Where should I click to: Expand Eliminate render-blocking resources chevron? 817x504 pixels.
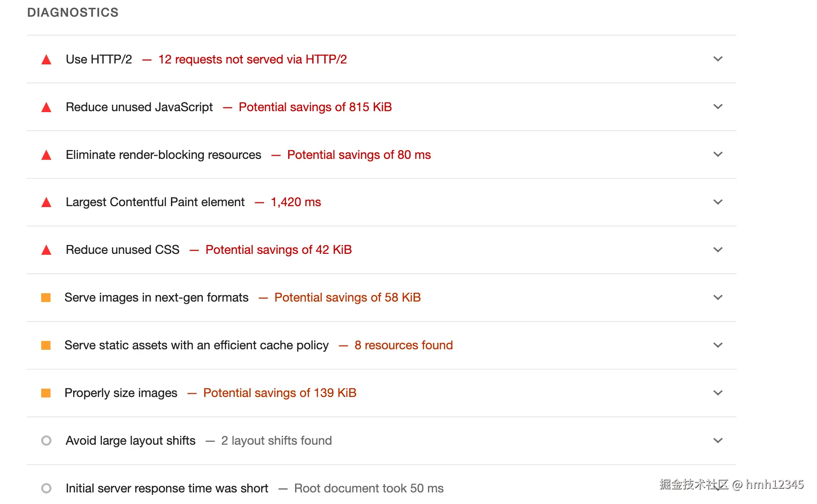(x=718, y=154)
